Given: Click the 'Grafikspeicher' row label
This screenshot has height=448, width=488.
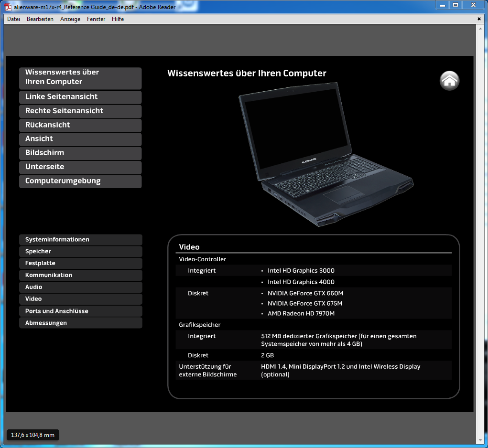Looking at the screenshot, I should point(199,325).
